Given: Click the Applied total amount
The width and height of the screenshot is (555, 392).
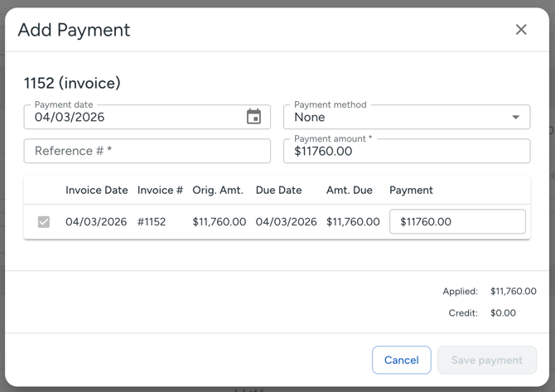Looking at the screenshot, I should [x=513, y=292].
